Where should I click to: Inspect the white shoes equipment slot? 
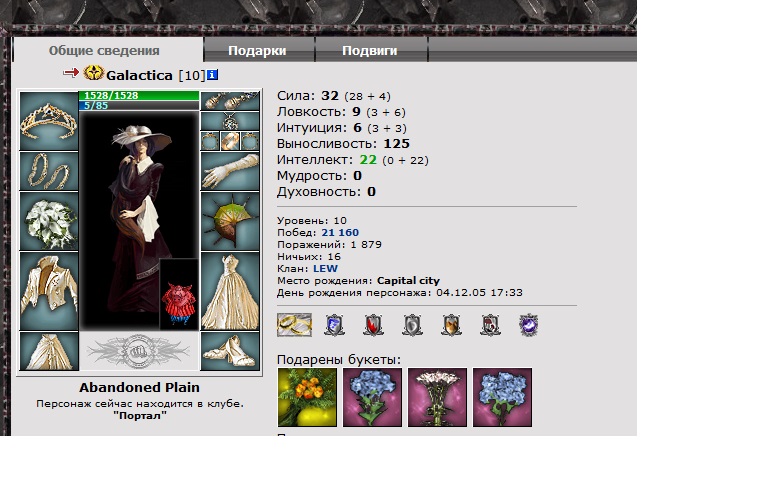click(x=230, y=351)
